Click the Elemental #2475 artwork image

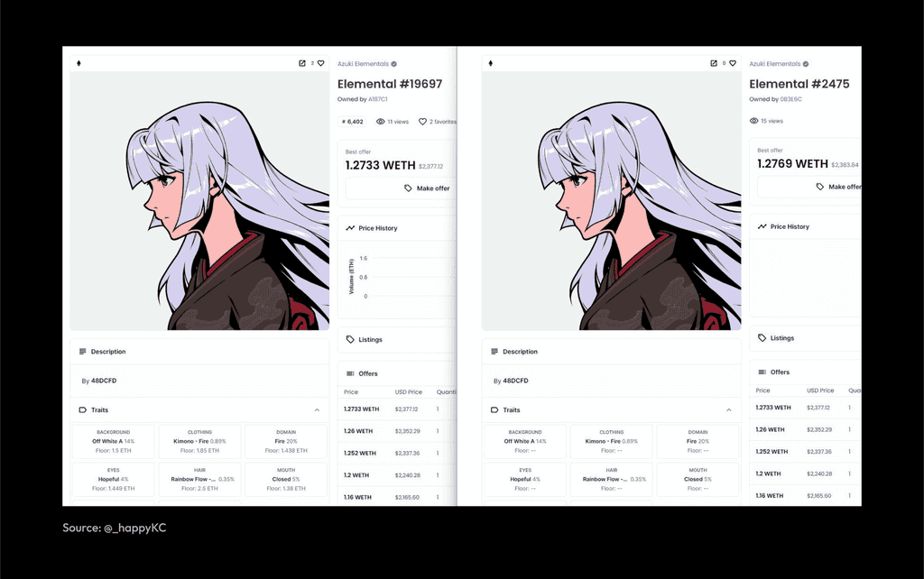(611, 201)
